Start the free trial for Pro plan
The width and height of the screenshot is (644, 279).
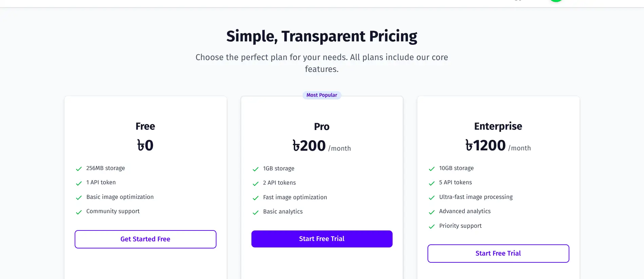pyautogui.click(x=322, y=239)
